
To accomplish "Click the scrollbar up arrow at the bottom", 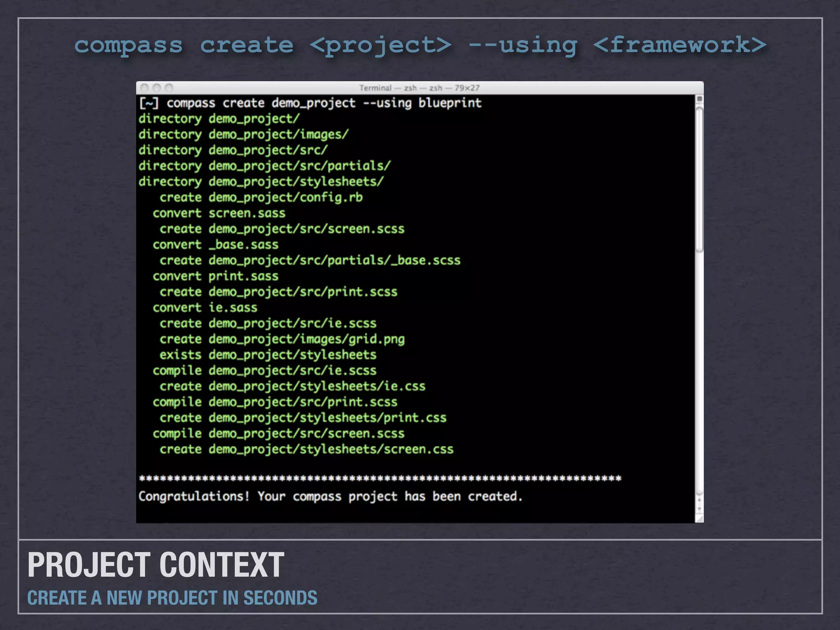I will 699,500.
